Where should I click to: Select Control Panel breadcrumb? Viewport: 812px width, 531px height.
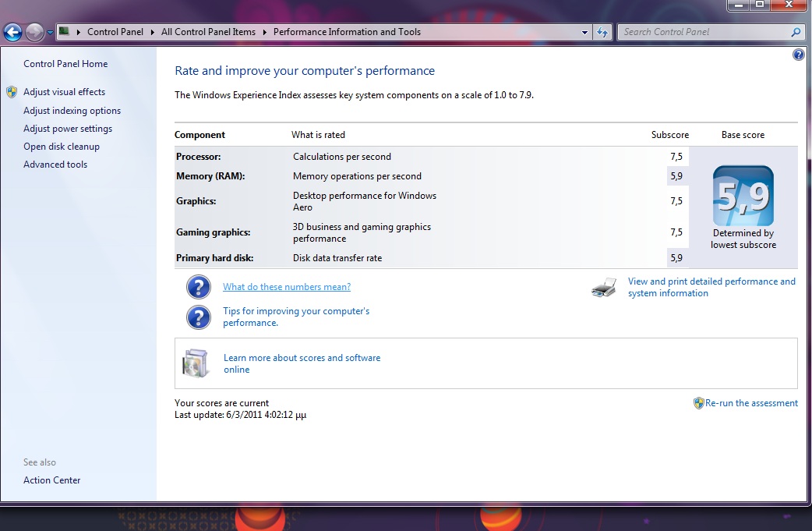point(115,32)
